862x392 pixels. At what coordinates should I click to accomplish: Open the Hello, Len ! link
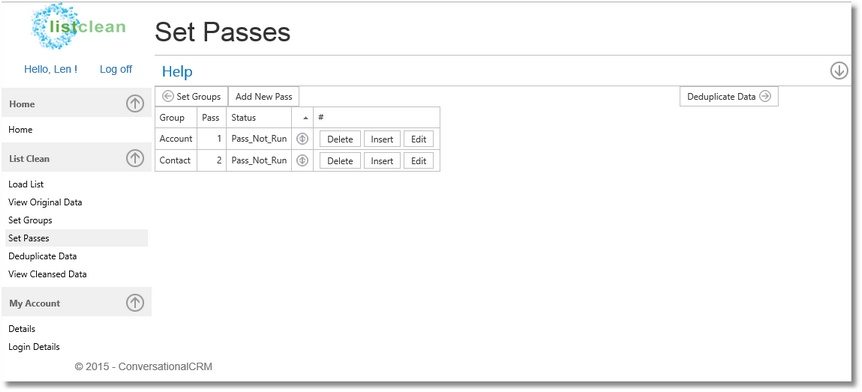pyautogui.click(x=51, y=69)
